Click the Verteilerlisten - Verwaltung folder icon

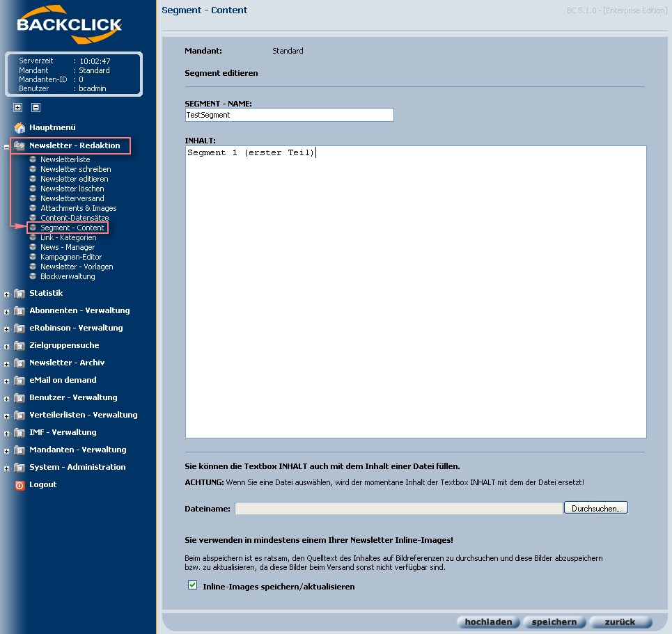pyautogui.click(x=19, y=415)
